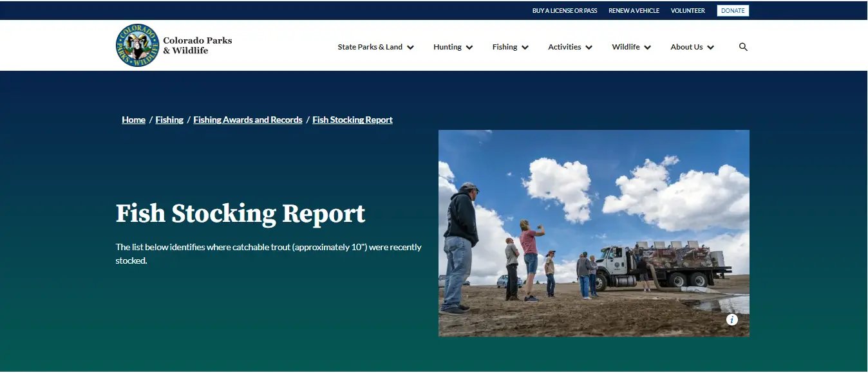868x373 pixels.
Task: Expand the State Parks & Land chevron
Action: pos(410,48)
